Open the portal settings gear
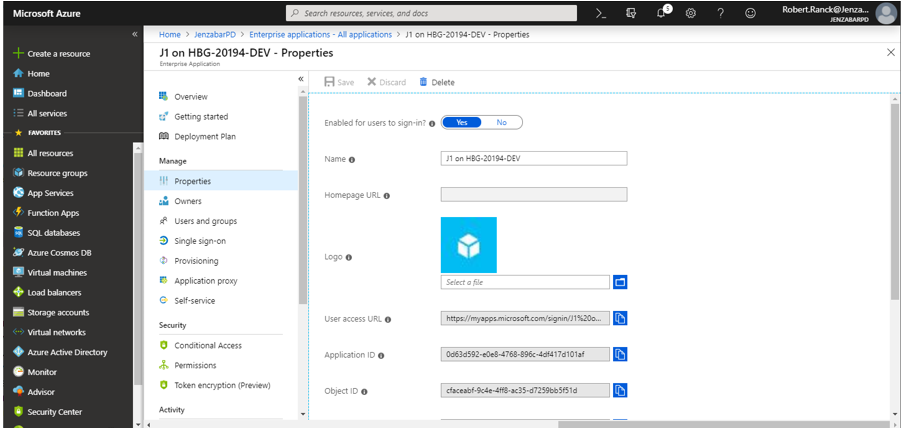The image size is (905, 432). click(690, 13)
